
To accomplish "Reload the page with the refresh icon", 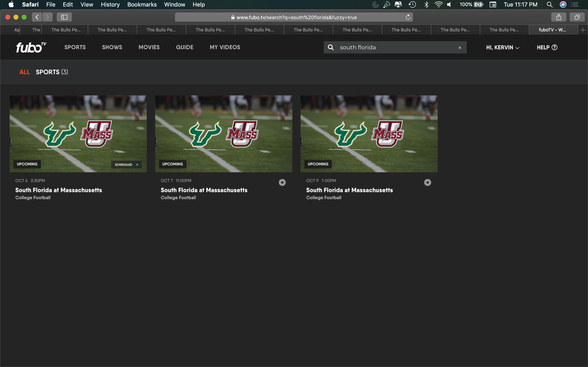I will (x=408, y=17).
